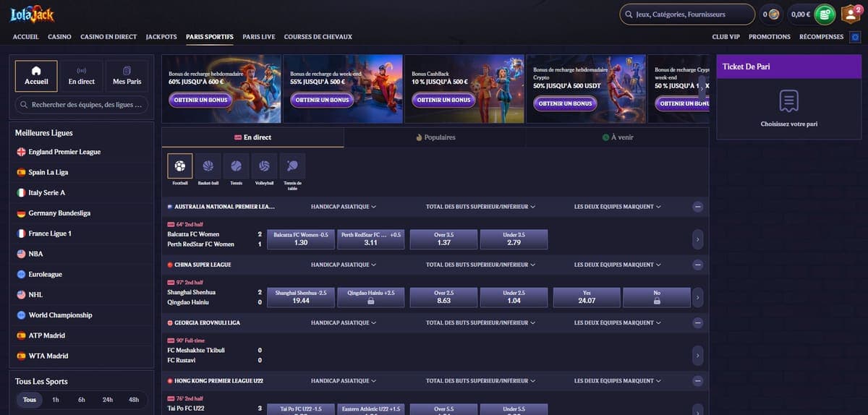Open the En direct live tile
868x415 pixels.
coord(82,76)
